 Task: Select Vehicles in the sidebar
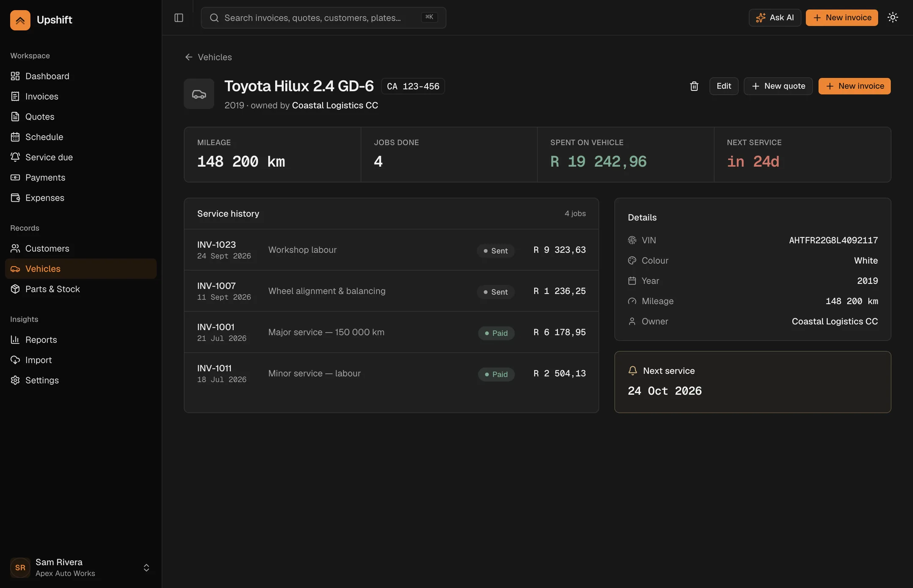pyautogui.click(x=81, y=269)
